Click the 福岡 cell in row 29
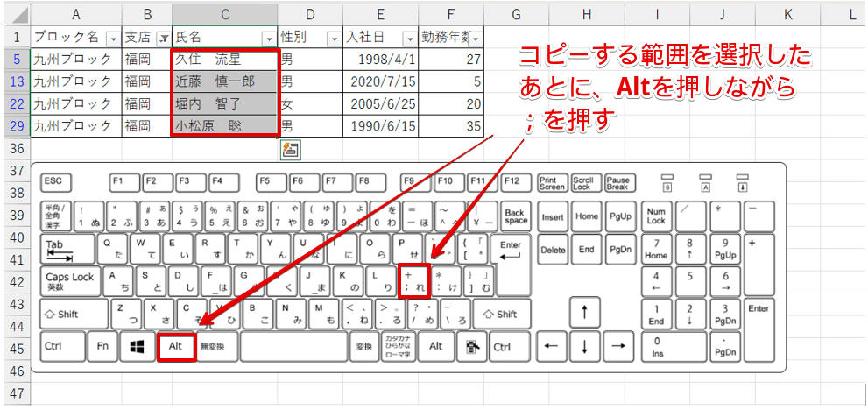Image resolution: width=868 pixels, height=410 pixels. coord(147,126)
